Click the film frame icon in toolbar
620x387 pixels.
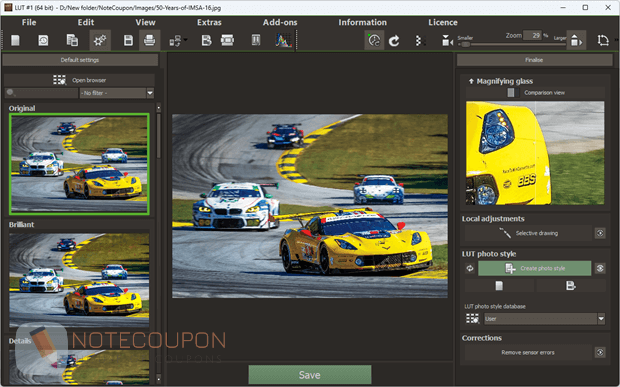pyautogui.click(x=227, y=40)
